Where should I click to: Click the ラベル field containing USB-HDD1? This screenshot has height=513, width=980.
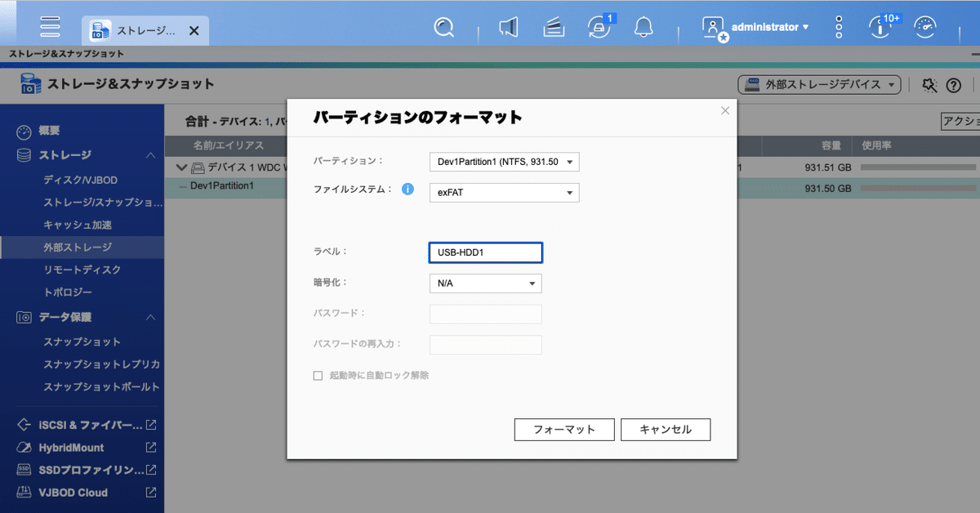click(485, 252)
